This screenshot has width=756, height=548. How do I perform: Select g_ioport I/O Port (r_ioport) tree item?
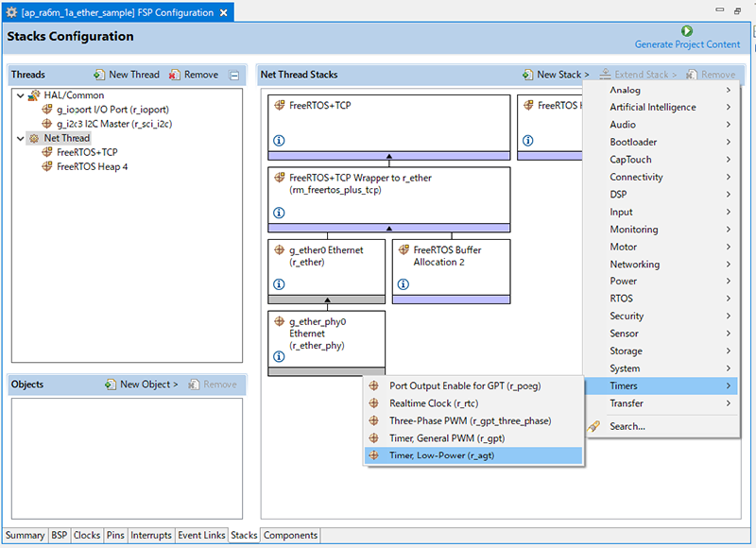112,110
